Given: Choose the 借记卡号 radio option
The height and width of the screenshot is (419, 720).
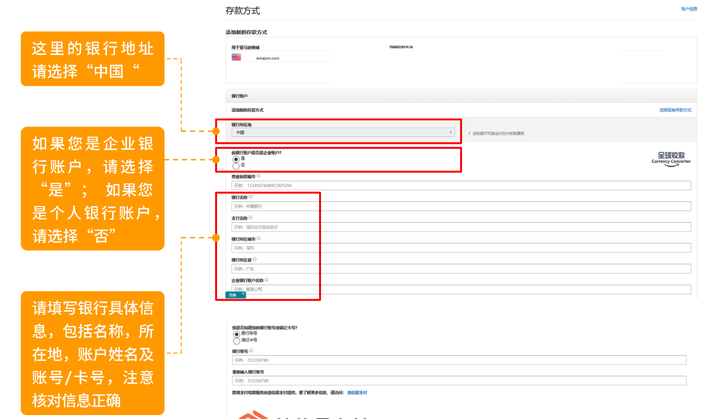Looking at the screenshot, I should [236, 341].
